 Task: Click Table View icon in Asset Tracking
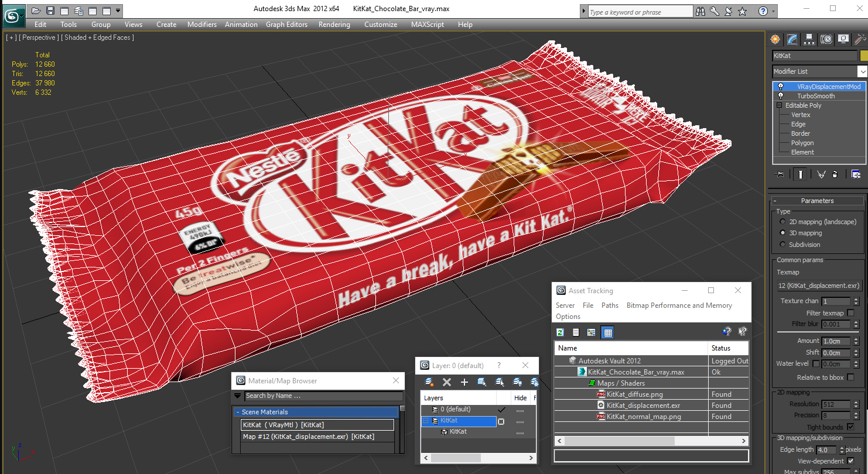click(x=607, y=332)
